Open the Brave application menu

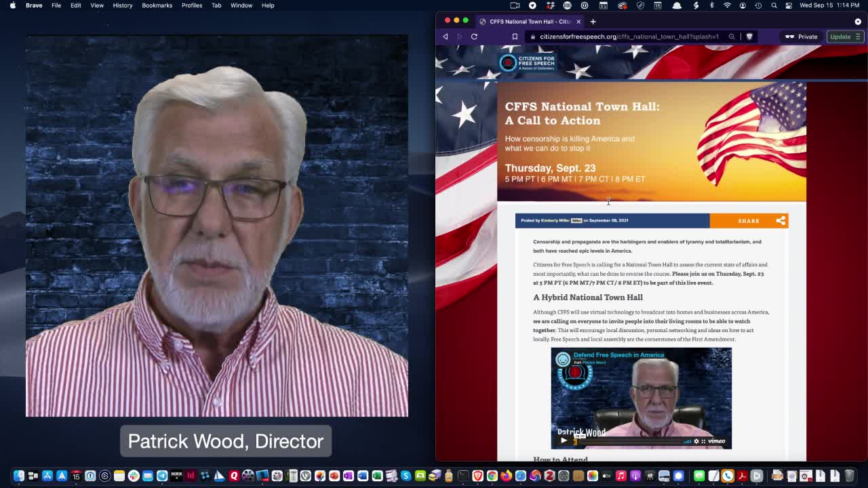[34, 5]
